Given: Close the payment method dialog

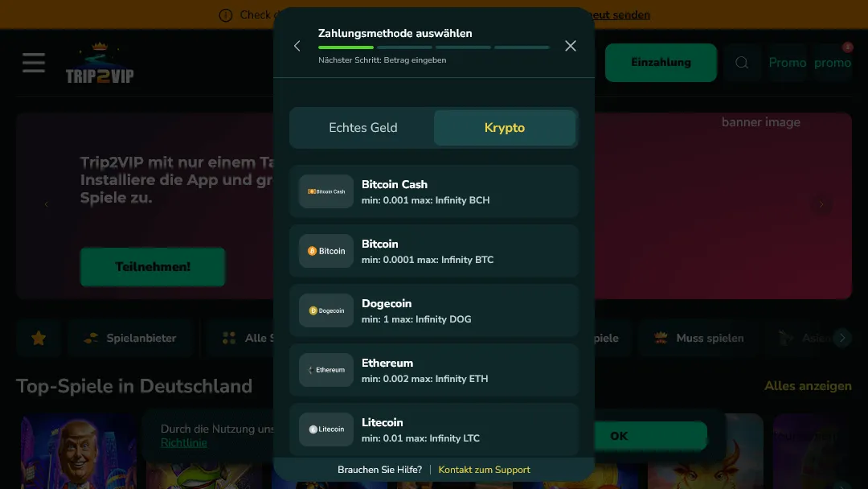Looking at the screenshot, I should pos(570,46).
